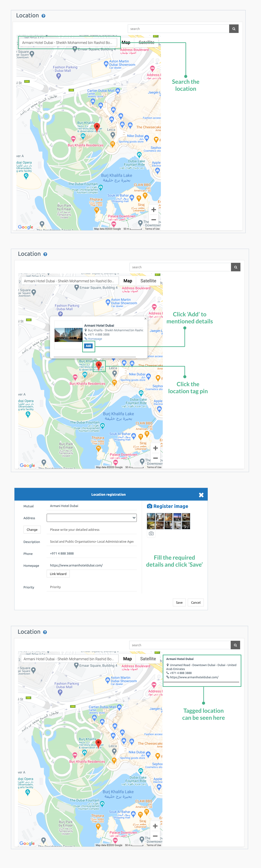Click the hotel photo thumbnail in the info popup

coord(68,335)
